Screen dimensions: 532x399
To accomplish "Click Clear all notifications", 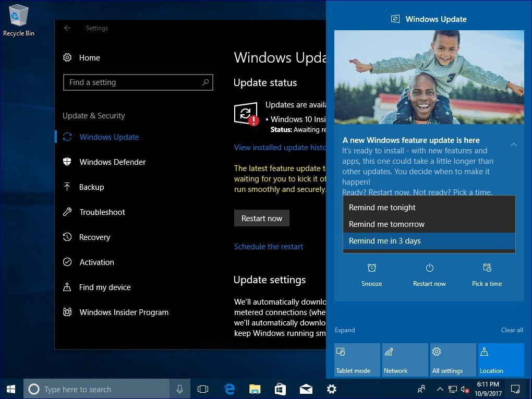I will (x=512, y=330).
